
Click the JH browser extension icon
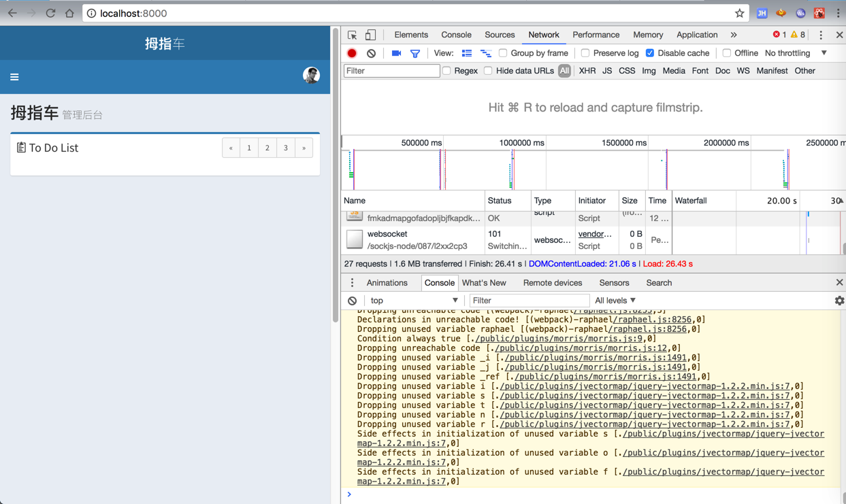coord(762,13)
